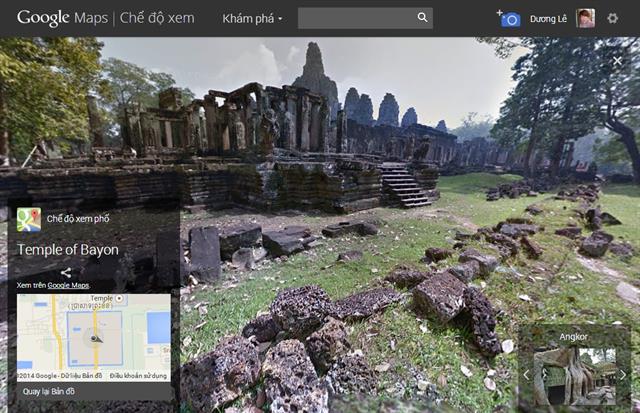Viewport: 640px width, 413px height.
Task: Open the Angkor thumbnail image
Action: point(574,376)
